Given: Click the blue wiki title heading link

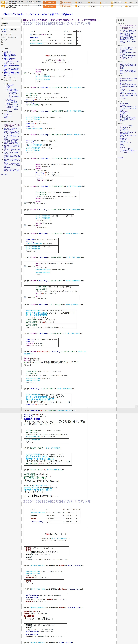Looking at the screenshot, I should 37,14.
